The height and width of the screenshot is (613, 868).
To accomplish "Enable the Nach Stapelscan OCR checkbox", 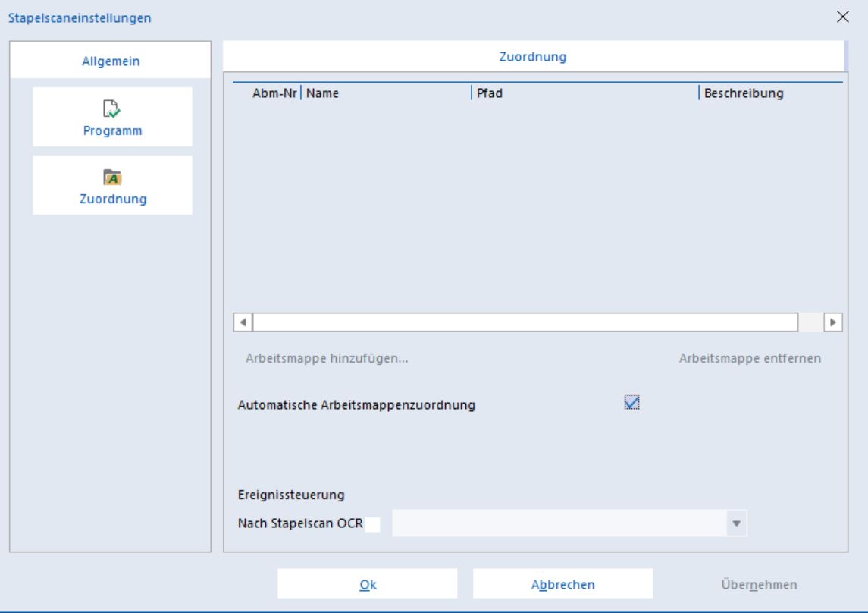I will coord(372,523).
